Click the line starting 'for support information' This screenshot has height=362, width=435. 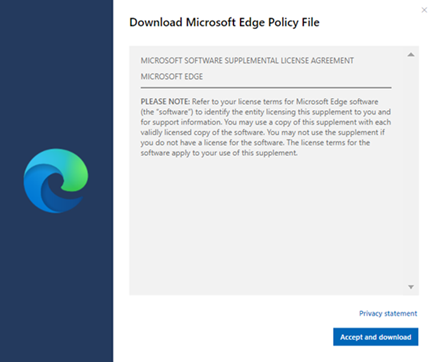(266, 122)
